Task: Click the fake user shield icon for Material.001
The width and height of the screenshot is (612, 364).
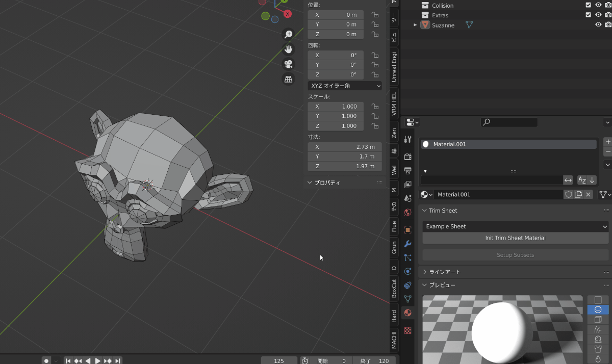Action: click(568, 194)
